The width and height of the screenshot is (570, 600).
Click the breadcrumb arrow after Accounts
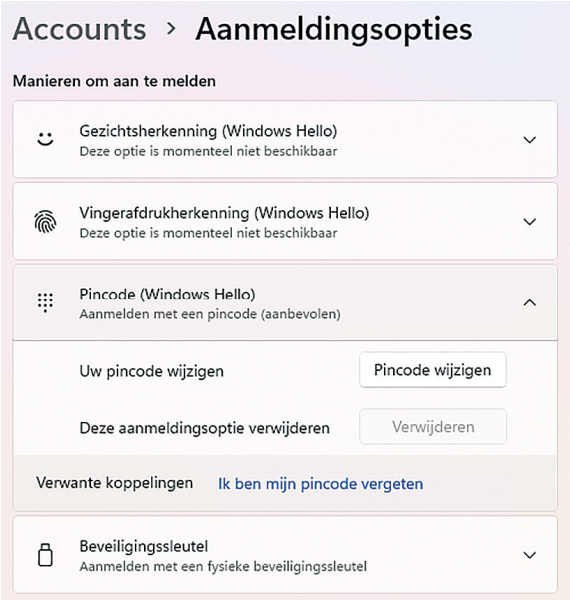pyautogui.click(x=171, y=28)
